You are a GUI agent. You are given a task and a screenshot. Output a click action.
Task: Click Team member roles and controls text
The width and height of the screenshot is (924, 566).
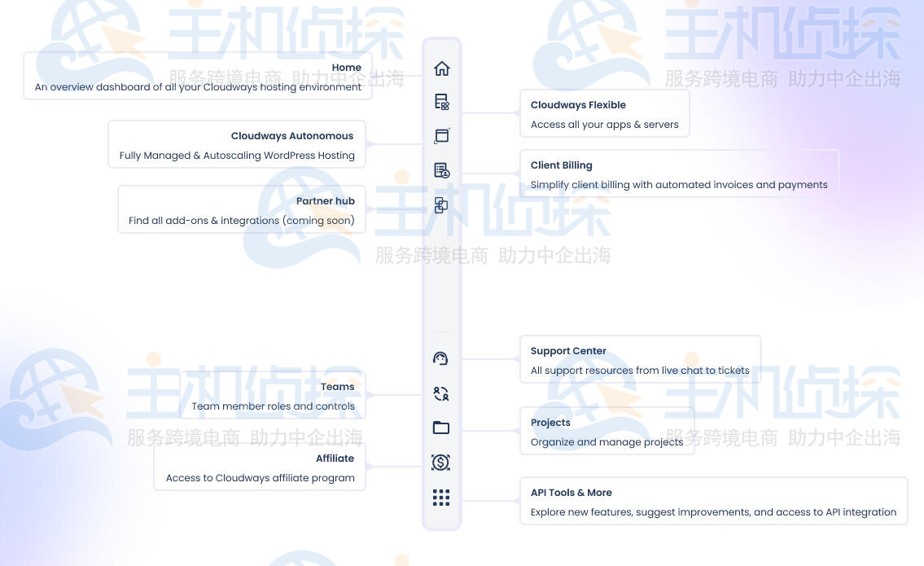[x=273, y=406]
